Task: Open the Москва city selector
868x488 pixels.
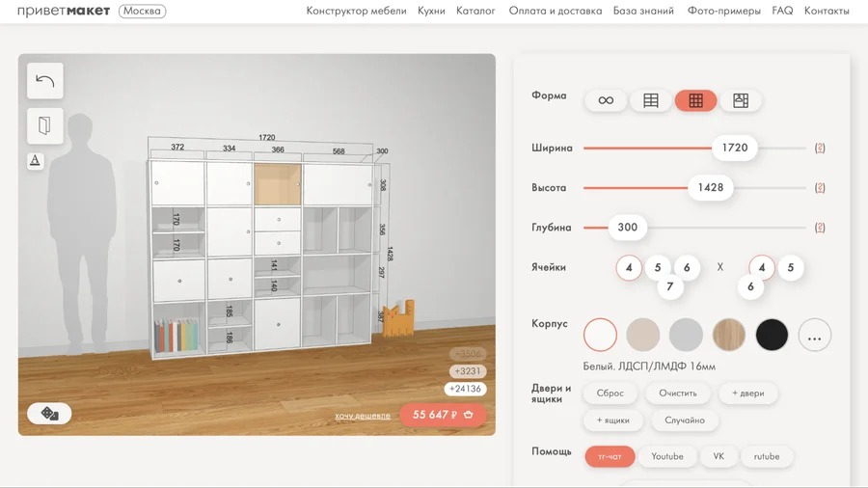Action: click(x=143, y=11)
